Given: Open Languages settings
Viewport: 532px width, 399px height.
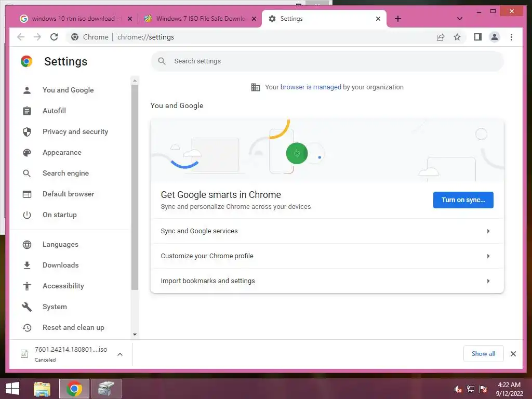Looking at the screenshot, I should 60,244.
